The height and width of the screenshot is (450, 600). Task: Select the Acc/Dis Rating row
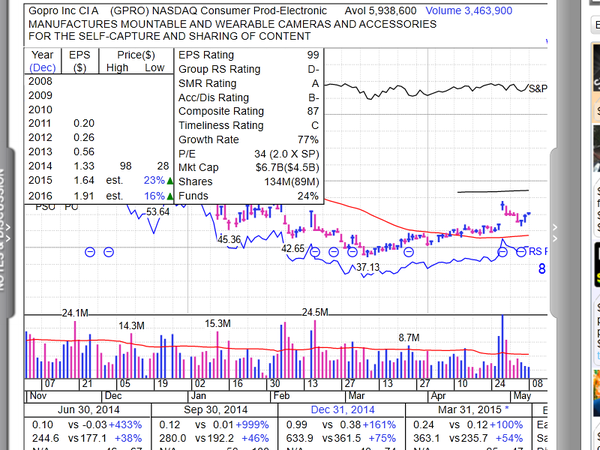249,98
